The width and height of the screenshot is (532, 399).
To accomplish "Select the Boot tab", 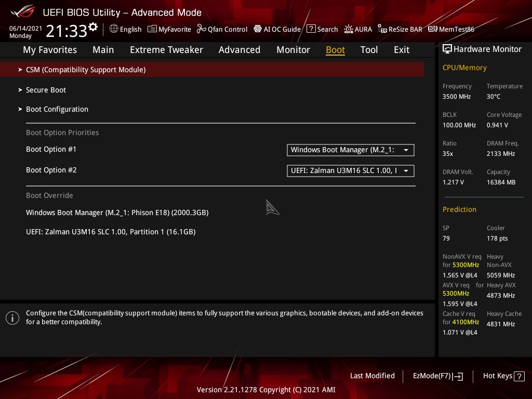I will pos(335,50).
